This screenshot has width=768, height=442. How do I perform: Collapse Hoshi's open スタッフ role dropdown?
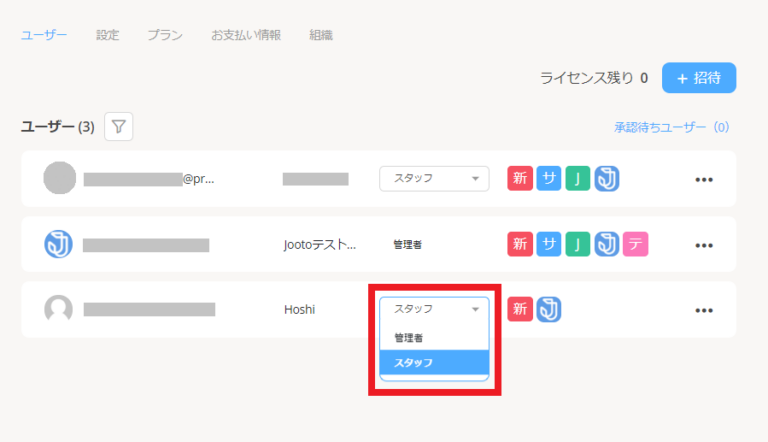pyautogui.click(x=434, y=309)
